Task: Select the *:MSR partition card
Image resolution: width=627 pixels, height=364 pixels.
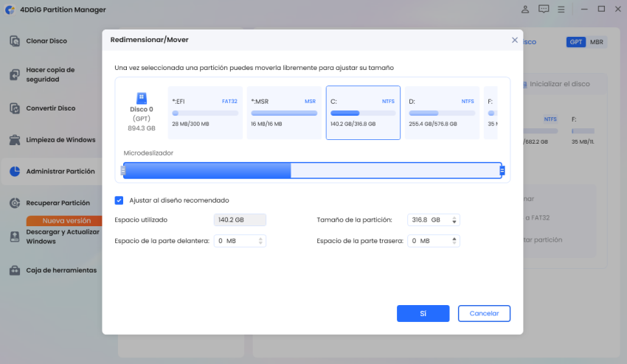Action: (284, 113)
